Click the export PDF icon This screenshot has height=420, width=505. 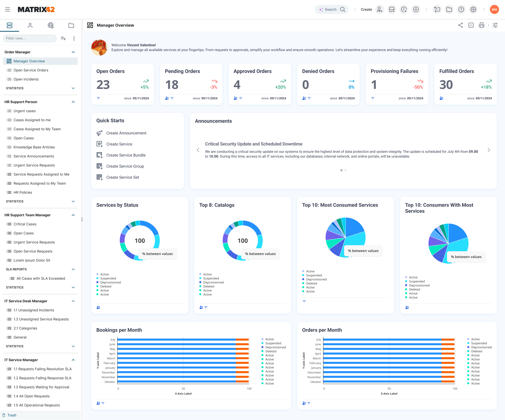pos(471,25)
